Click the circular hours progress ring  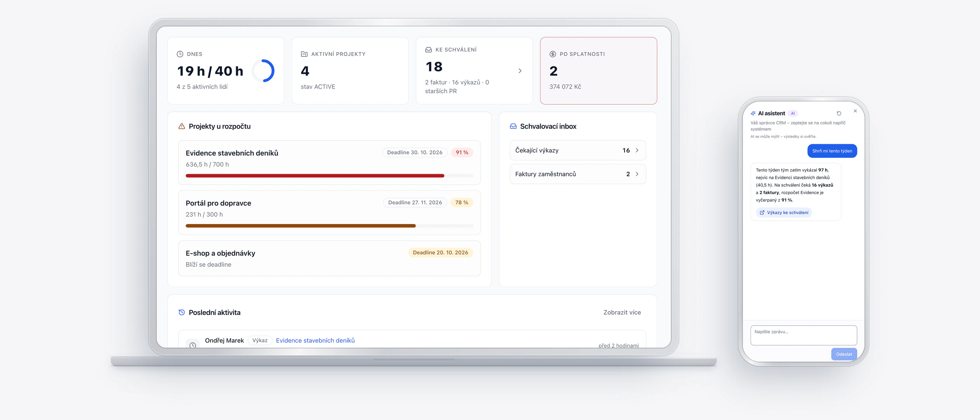pyautogui.click(x=263, y=71)
